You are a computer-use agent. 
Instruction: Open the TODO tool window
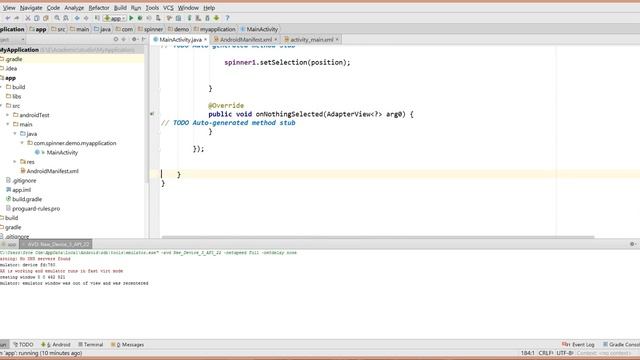tap(23, 344)
